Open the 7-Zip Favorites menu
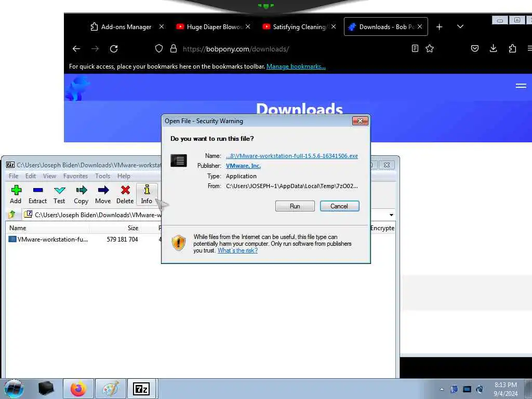The height and width of the screenshot is (399, 532). [76, 176]
